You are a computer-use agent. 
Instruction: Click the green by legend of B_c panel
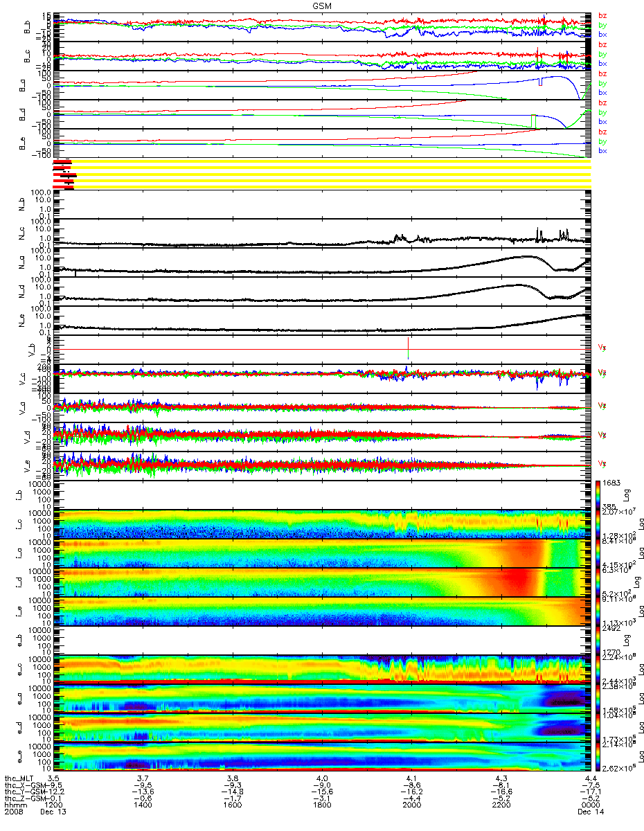point(602,54)
